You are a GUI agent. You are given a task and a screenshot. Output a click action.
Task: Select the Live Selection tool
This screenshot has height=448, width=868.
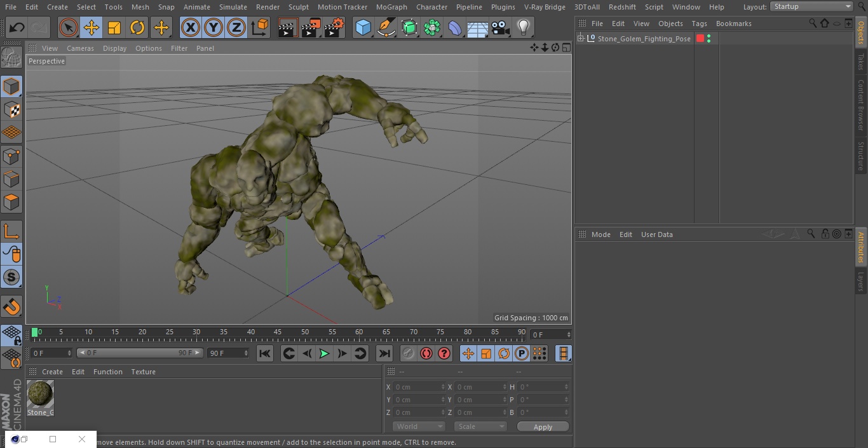point(68,27)
